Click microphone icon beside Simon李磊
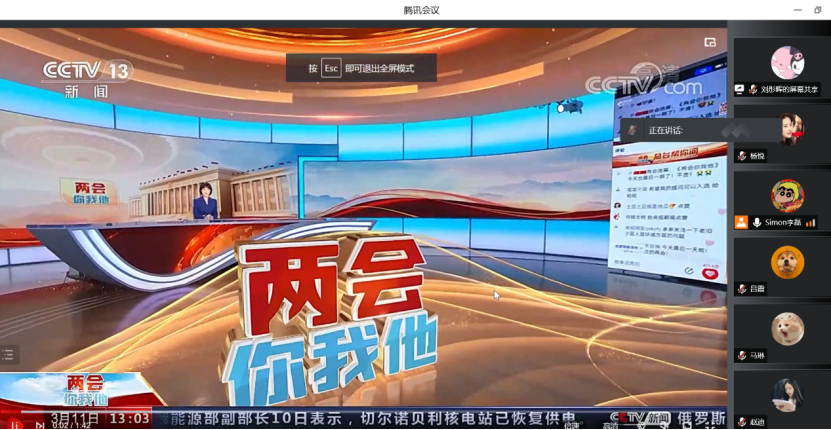This screenshot has height=430, width=831. point(756,222)
